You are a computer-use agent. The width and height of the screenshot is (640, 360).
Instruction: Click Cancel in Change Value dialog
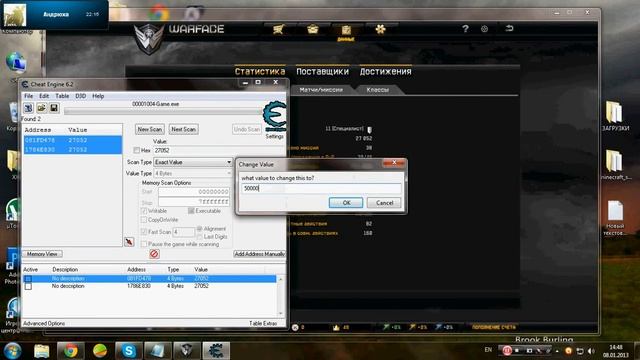(384, 203)
